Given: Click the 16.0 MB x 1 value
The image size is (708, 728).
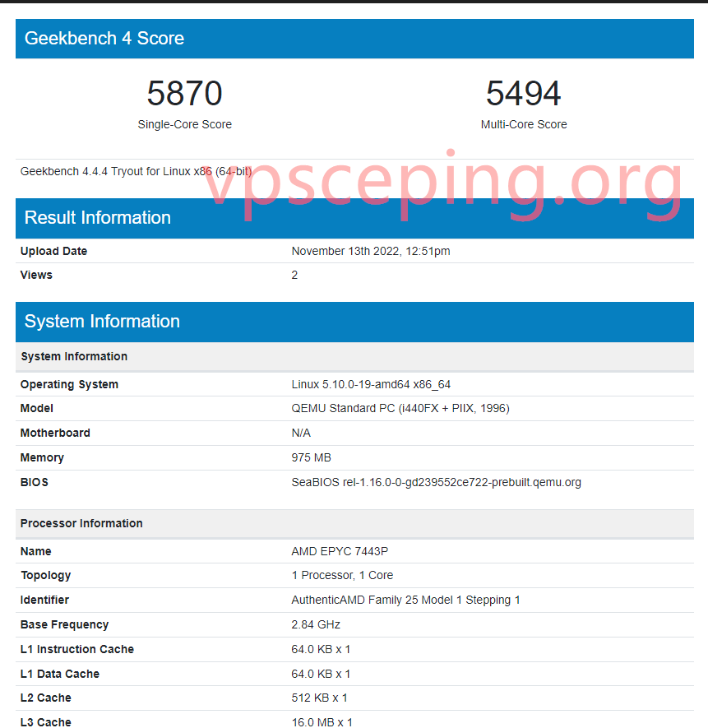Looking at the screenshot, I should click(x=322, y=722).
